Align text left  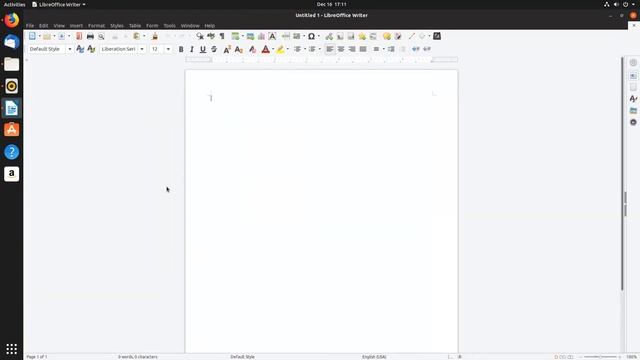click(330, 49)
